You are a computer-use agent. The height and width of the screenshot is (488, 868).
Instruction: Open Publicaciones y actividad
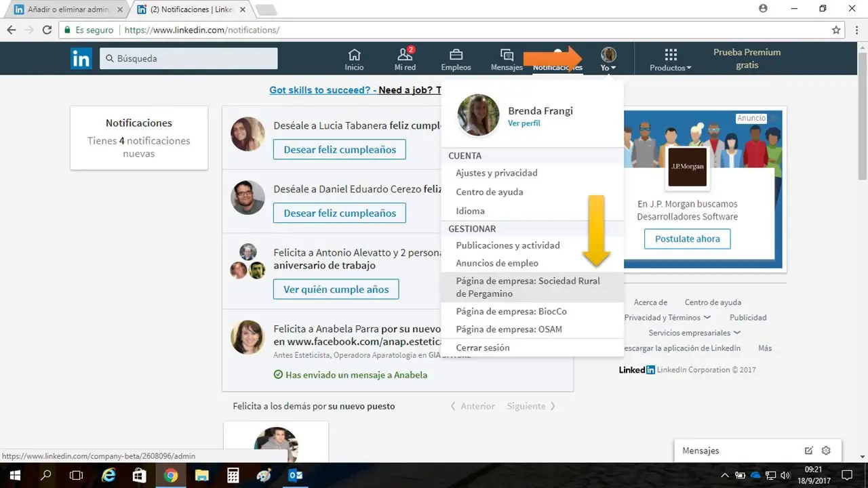tap(508, 245)
